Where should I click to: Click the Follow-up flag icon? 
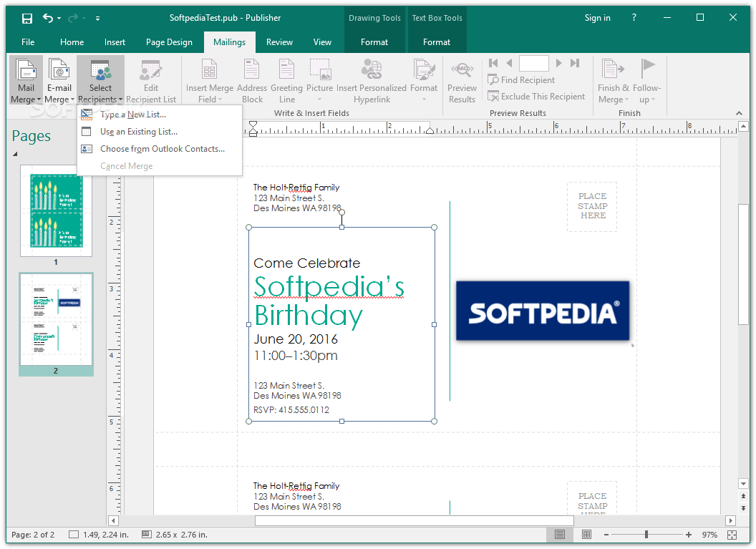[647, 69]
